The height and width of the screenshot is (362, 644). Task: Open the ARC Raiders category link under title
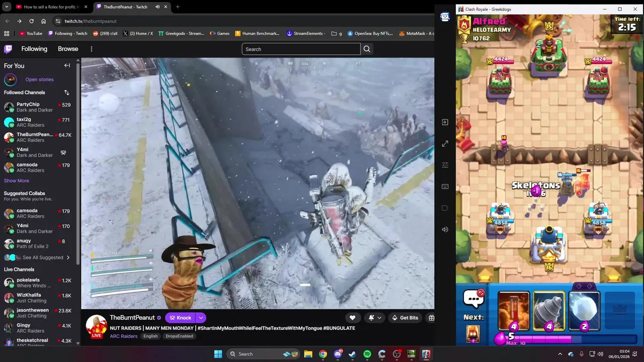(x=124, y=336)
